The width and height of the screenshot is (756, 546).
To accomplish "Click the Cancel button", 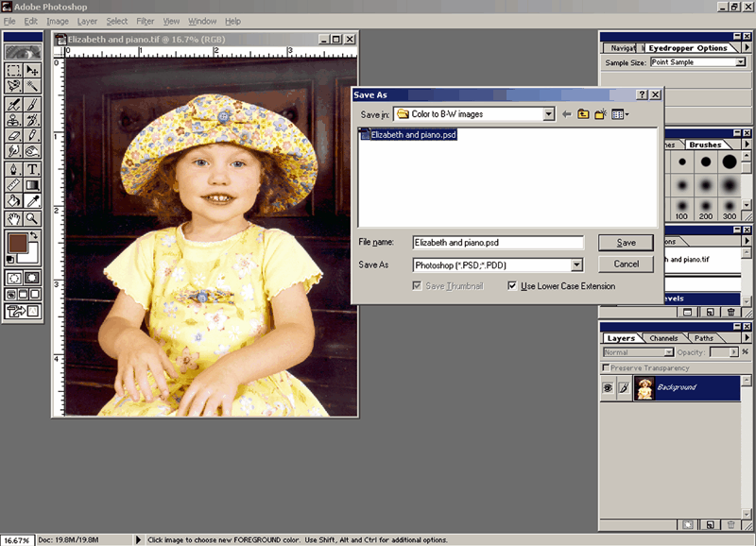I will (626, 264).
